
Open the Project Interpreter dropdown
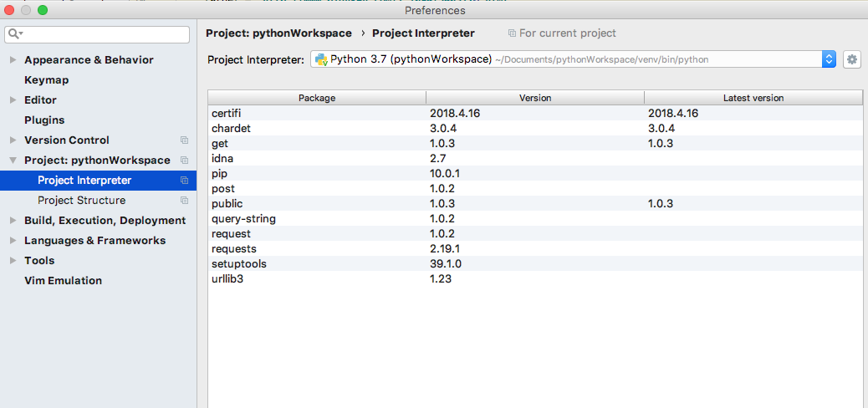829,59
